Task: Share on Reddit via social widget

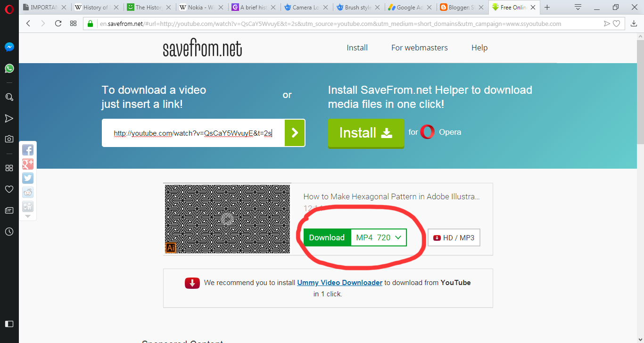Action: (x=28, y=192)
